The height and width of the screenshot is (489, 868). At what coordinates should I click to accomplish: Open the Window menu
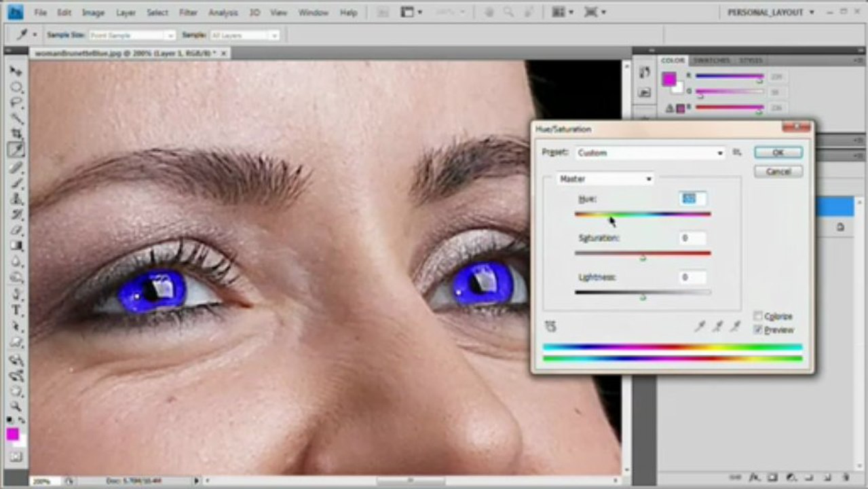tap(313, 13)
